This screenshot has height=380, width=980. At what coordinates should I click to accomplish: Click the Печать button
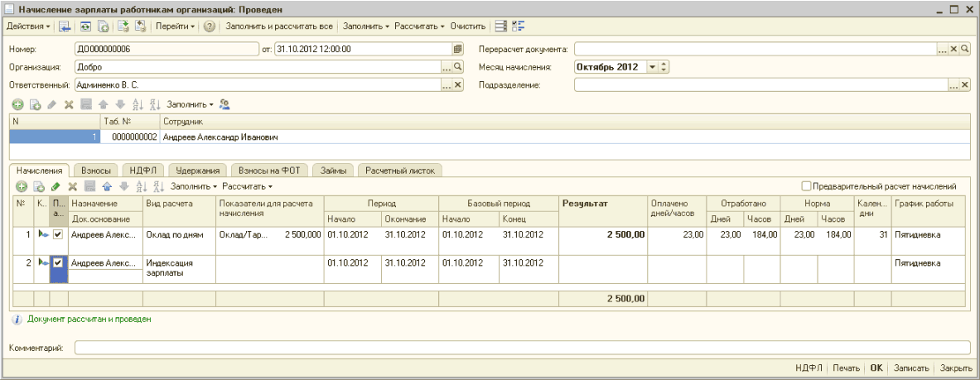click(847, 368)
